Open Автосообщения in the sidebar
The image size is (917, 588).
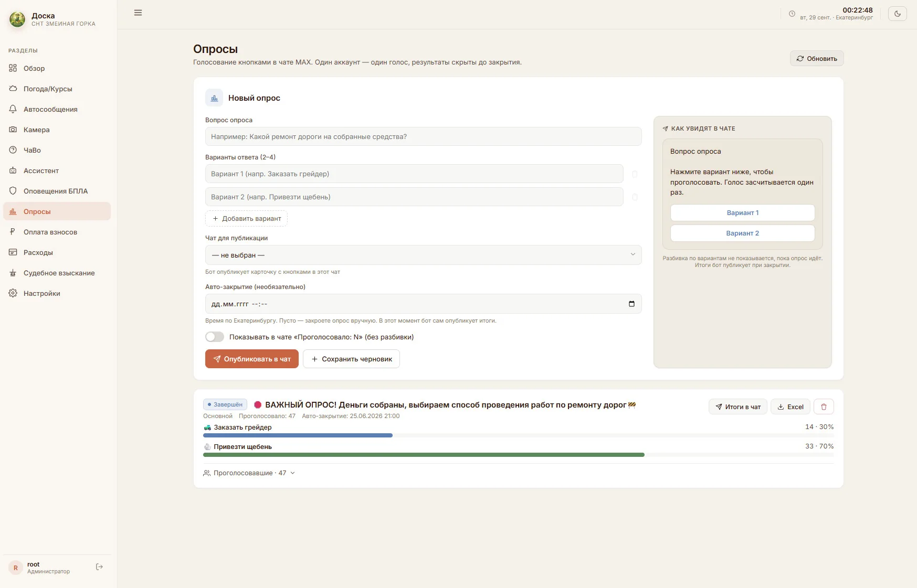(57, 109)
